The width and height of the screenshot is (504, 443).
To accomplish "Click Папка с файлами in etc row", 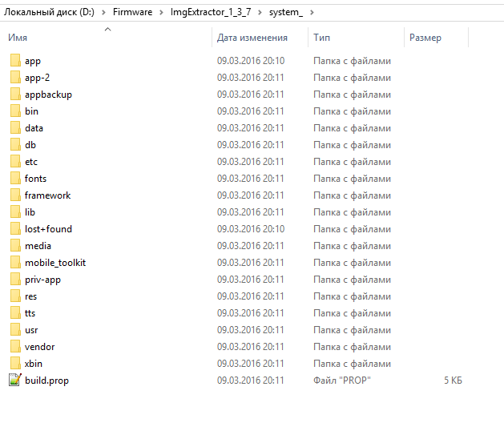I will point(352,162).
